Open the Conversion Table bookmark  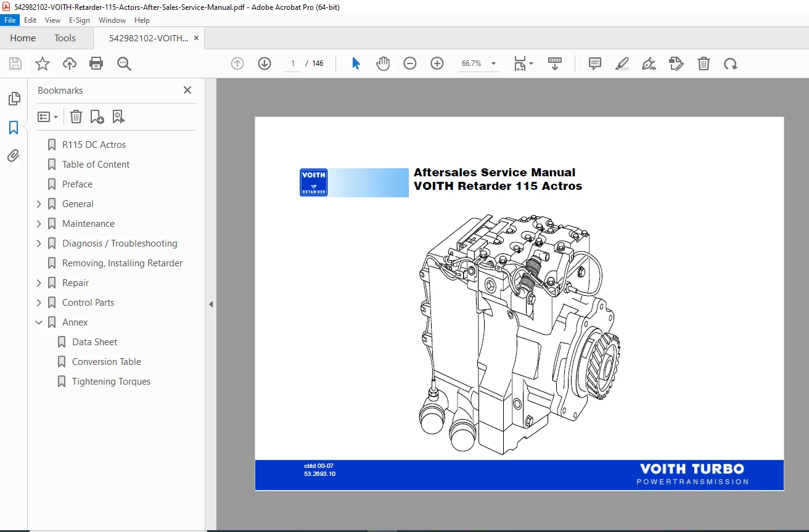click(x=107, y=362)
